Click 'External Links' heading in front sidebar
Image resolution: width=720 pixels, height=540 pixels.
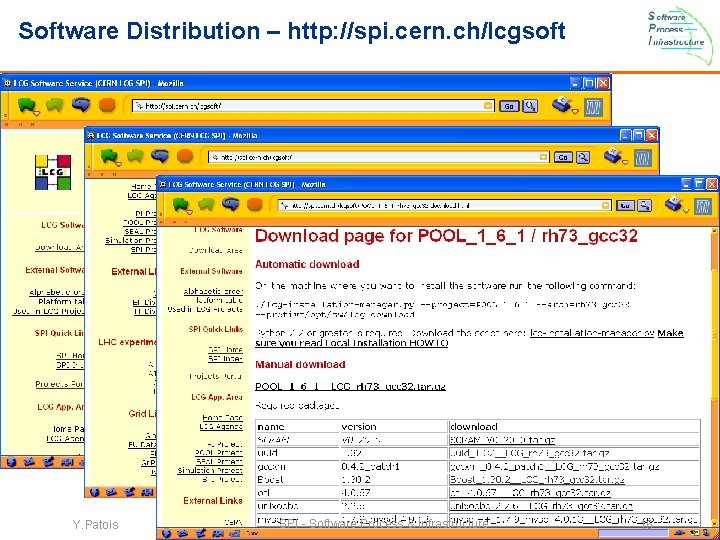click(213, 501)
